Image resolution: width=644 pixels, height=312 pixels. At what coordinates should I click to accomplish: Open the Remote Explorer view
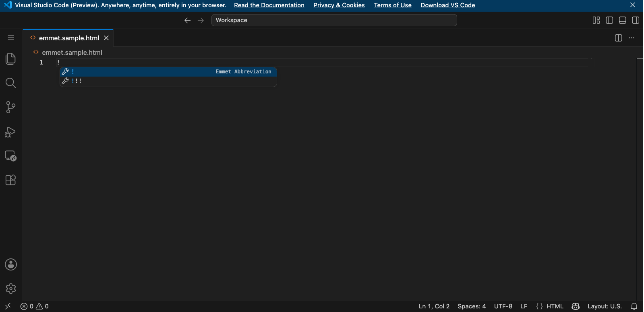[x=11, y=156]
